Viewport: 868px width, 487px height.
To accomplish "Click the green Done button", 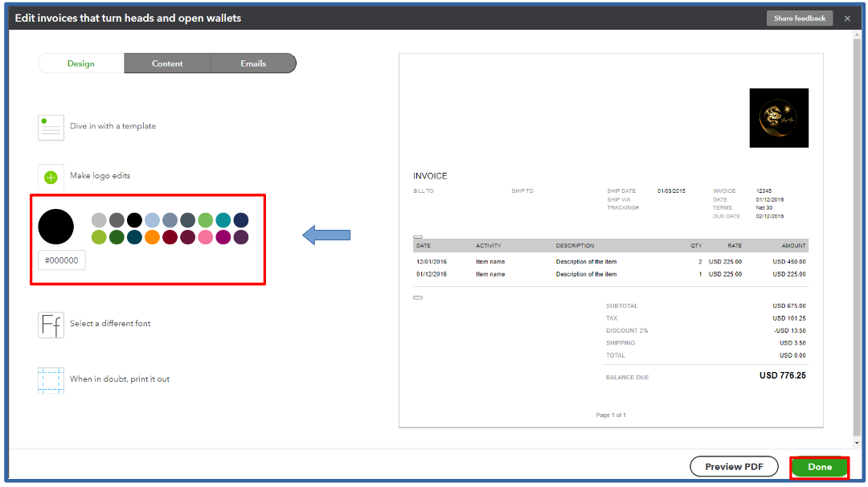I will pos(819,467).
